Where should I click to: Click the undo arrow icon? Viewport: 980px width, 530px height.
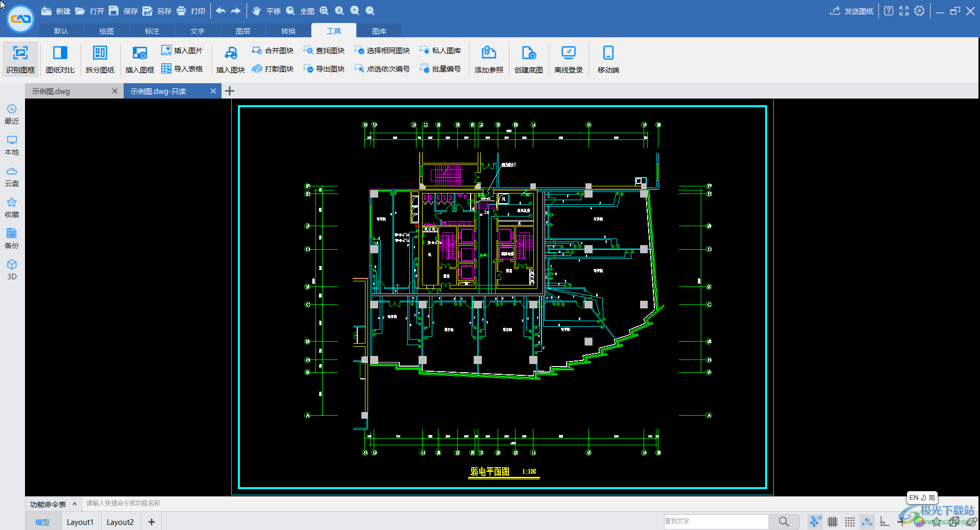point(220,11)
